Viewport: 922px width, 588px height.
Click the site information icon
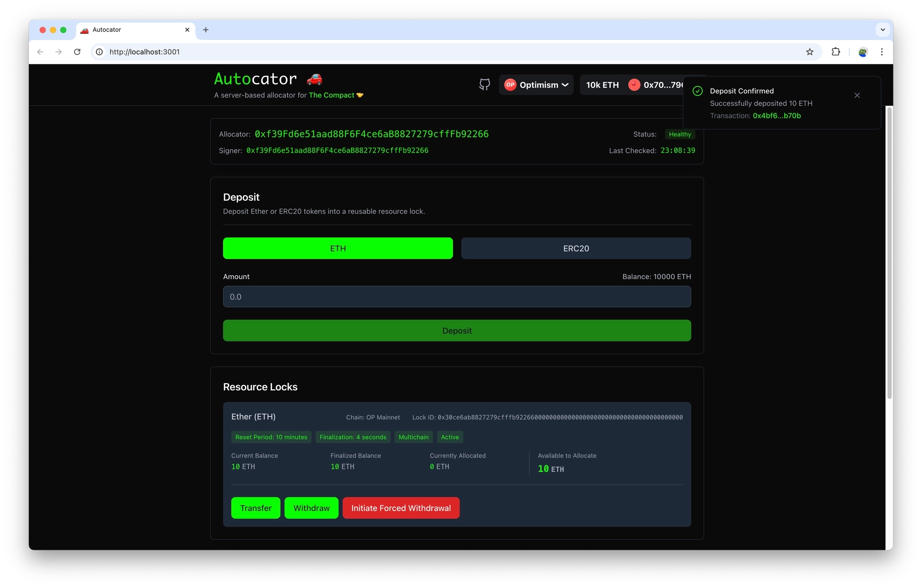(99, 52)
